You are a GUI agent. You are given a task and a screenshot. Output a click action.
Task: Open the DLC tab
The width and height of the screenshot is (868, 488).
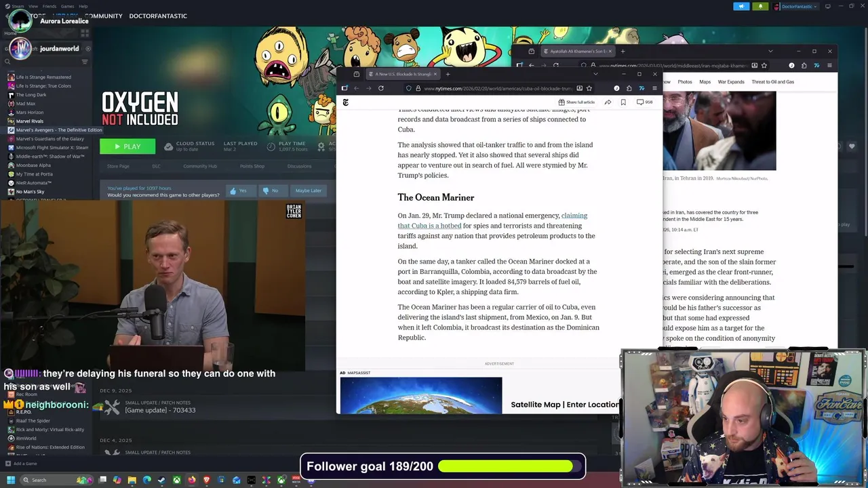click(156, 166)
